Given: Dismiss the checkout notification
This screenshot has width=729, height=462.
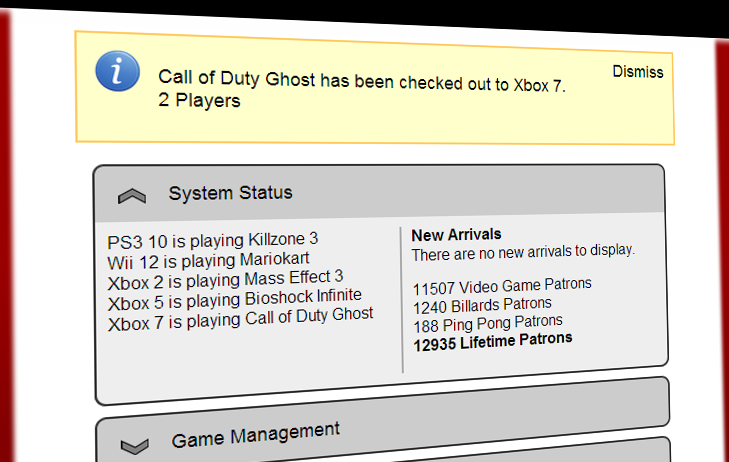Looking at the screenshot, I should [638, 72].
